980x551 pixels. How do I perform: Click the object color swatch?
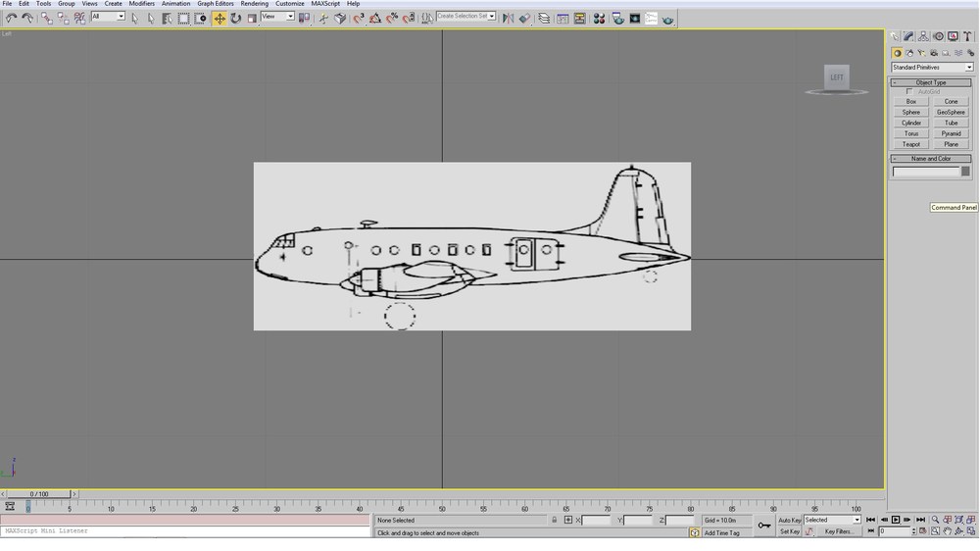coord(965,172)
